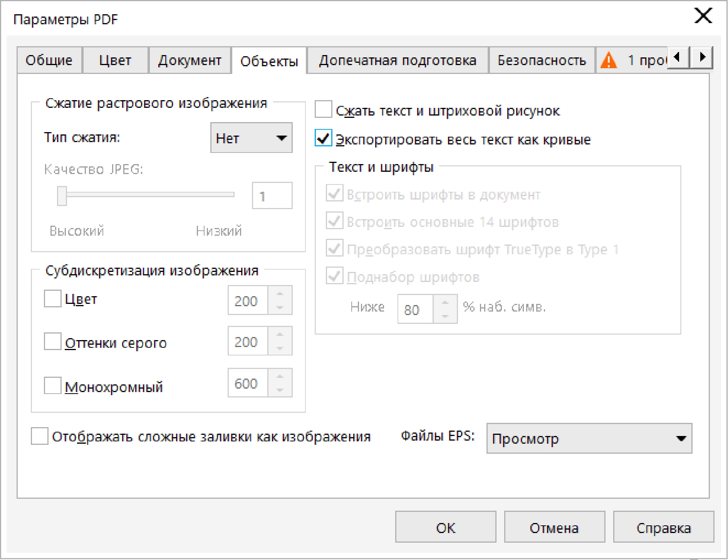The width and height of the screenshot is (728, 560).
Task: Open the Тип сжатия dropdown
Action: tap(251, 137)
